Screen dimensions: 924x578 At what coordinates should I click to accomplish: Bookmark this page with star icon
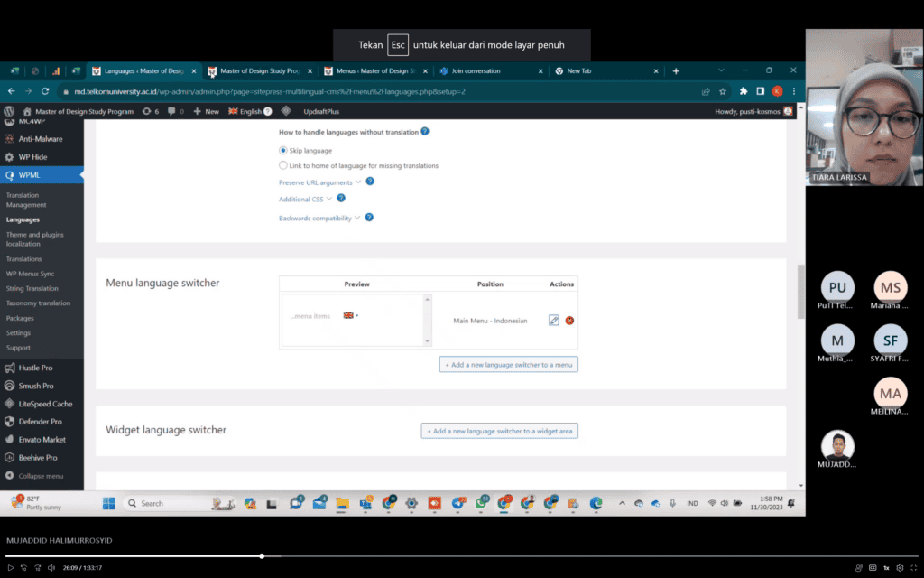click(723, 91)
